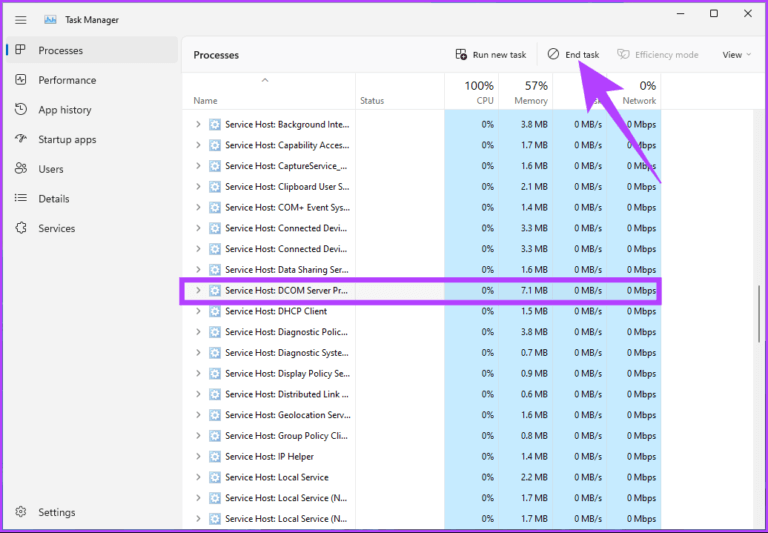Open the Users page
Viewport: 768px width, 533px height.
[x=92, y=169]
